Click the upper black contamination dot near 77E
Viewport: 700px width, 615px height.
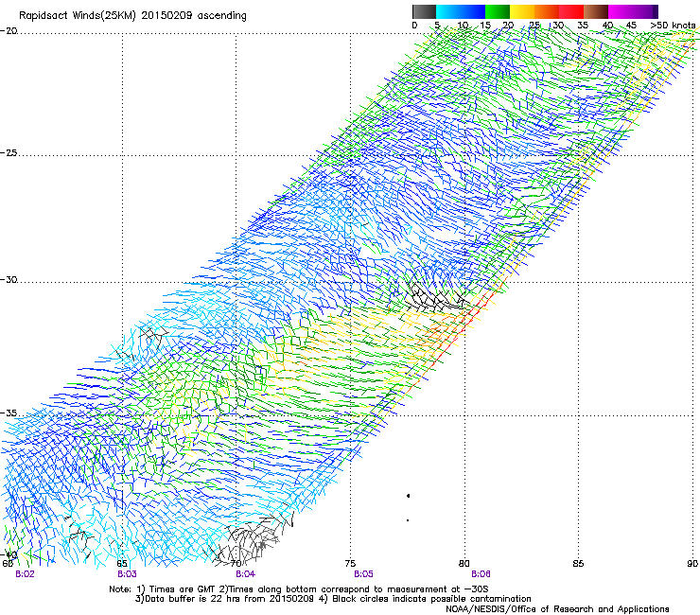click(408, 496)
